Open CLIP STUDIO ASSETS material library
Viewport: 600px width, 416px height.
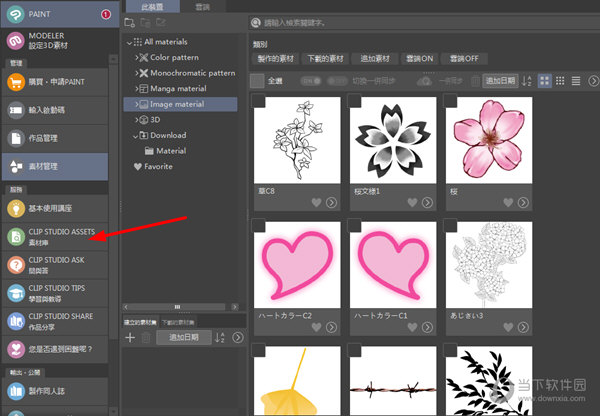click(x=55, y=237)
